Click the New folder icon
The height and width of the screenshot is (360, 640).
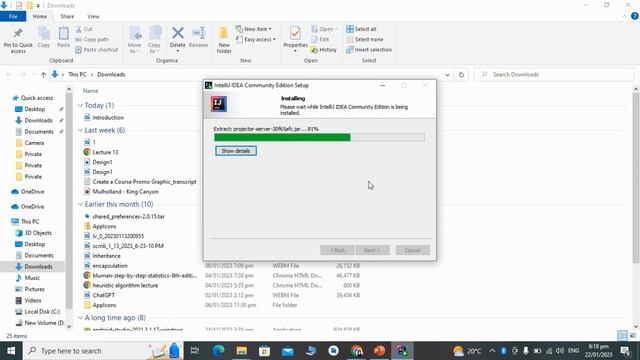224,33
